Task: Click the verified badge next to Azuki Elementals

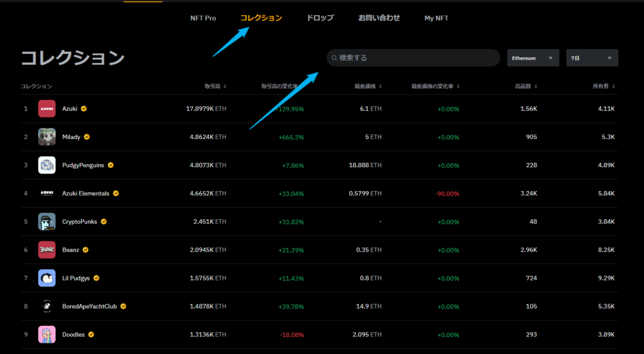Action: (x=116, y=194)
